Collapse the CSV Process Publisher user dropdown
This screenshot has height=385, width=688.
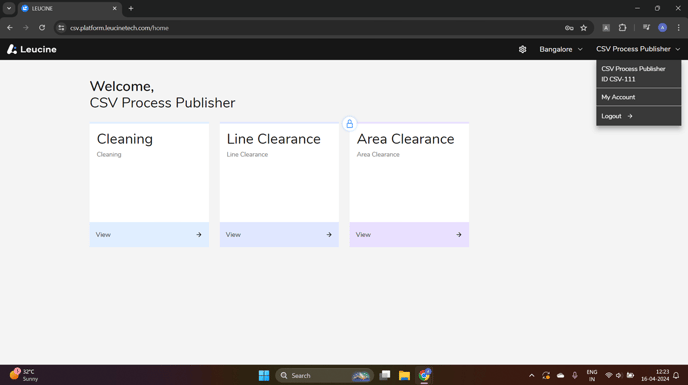coord(638,49)
